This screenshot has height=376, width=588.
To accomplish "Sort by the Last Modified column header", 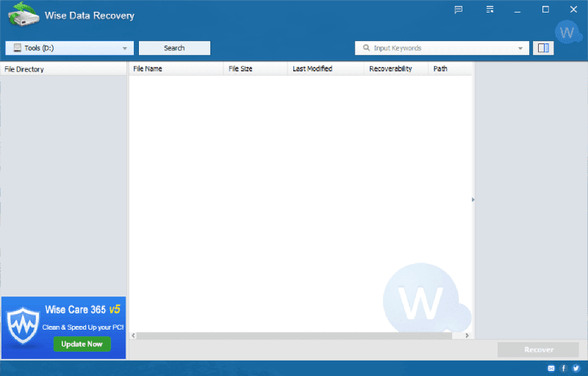I will 326,68.
